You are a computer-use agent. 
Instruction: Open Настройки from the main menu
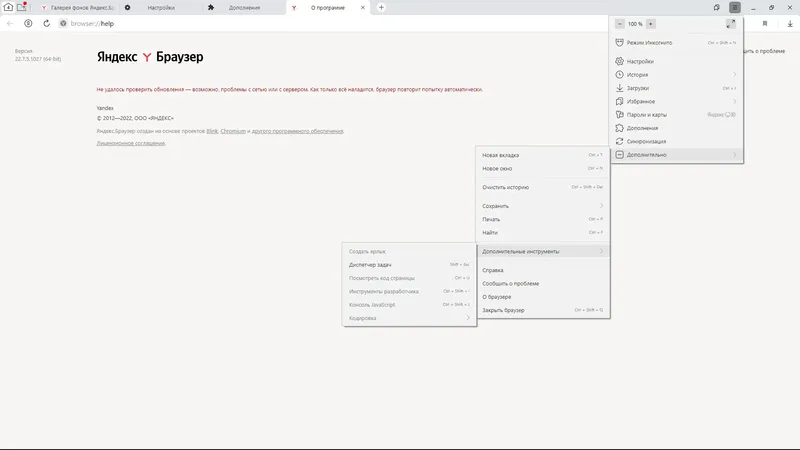[677, 61]
